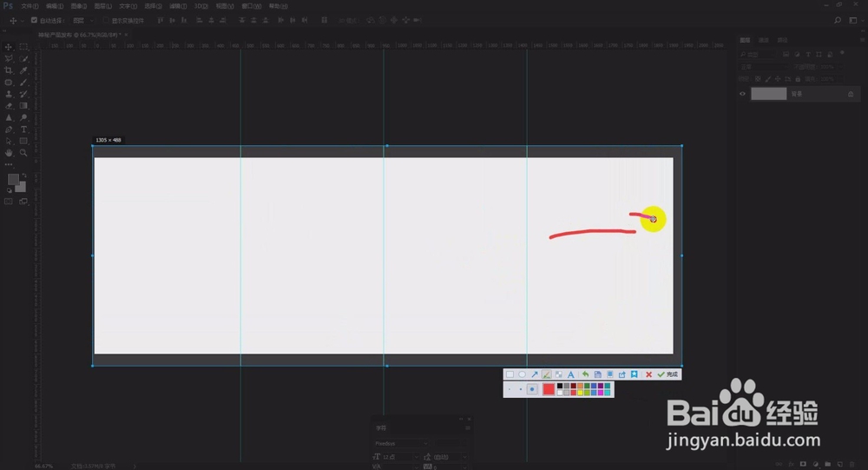Switch to the Paths (路径) tab
The image size is (868, 470).
782,40
